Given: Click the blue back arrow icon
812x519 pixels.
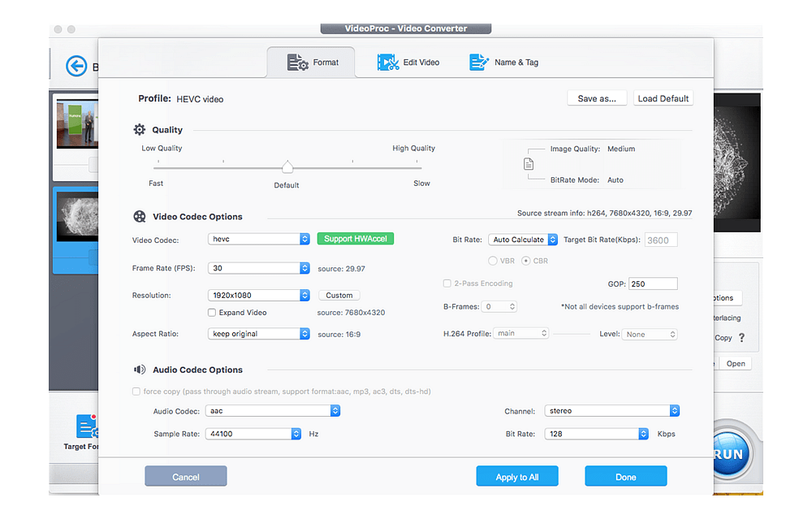Looking at the screenshot, I should [76, 66].
